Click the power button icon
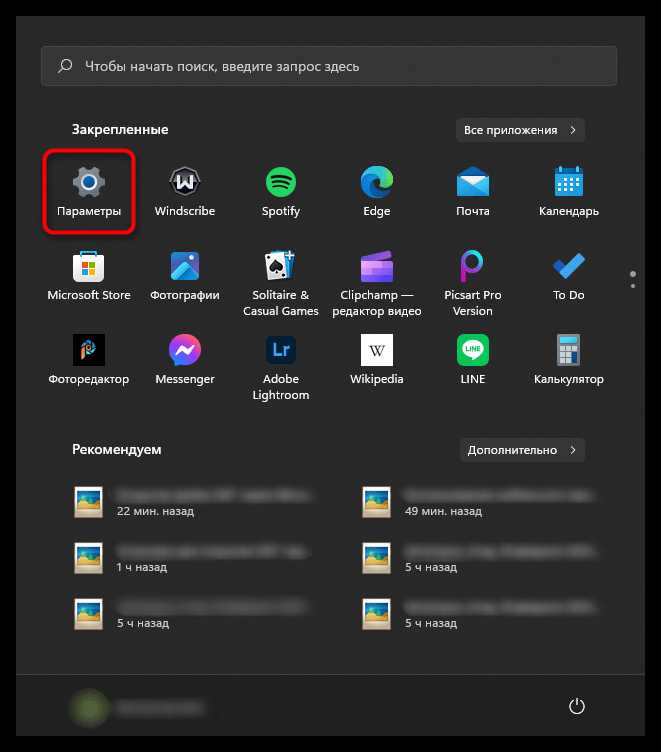This screenshot has height=752, width=661. pos(577,706)
